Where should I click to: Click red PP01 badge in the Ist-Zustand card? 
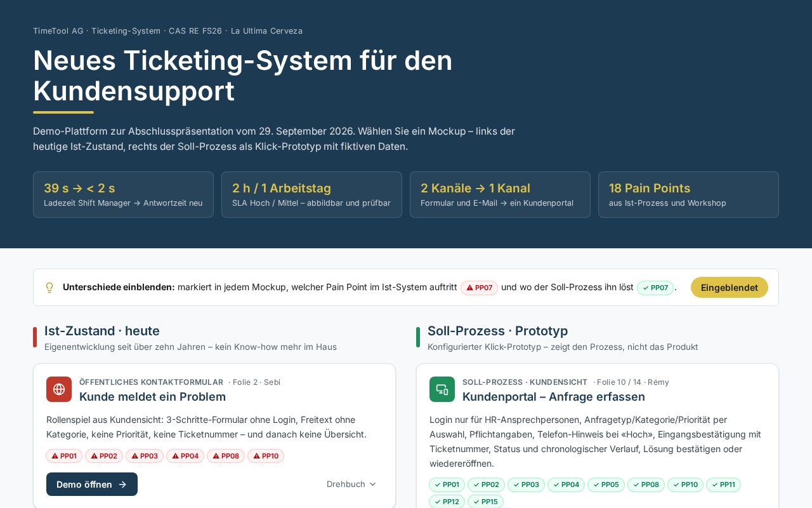tap(64, 456)
